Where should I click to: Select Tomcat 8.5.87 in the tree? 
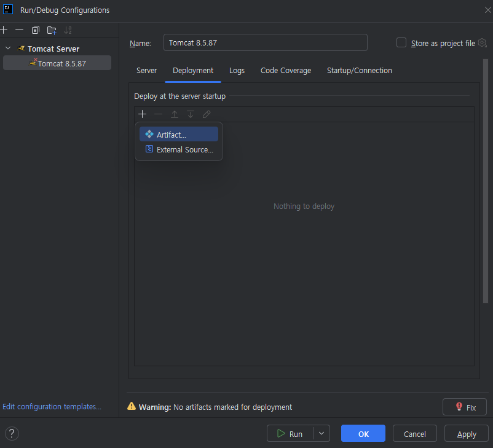(x=57, y=63)
